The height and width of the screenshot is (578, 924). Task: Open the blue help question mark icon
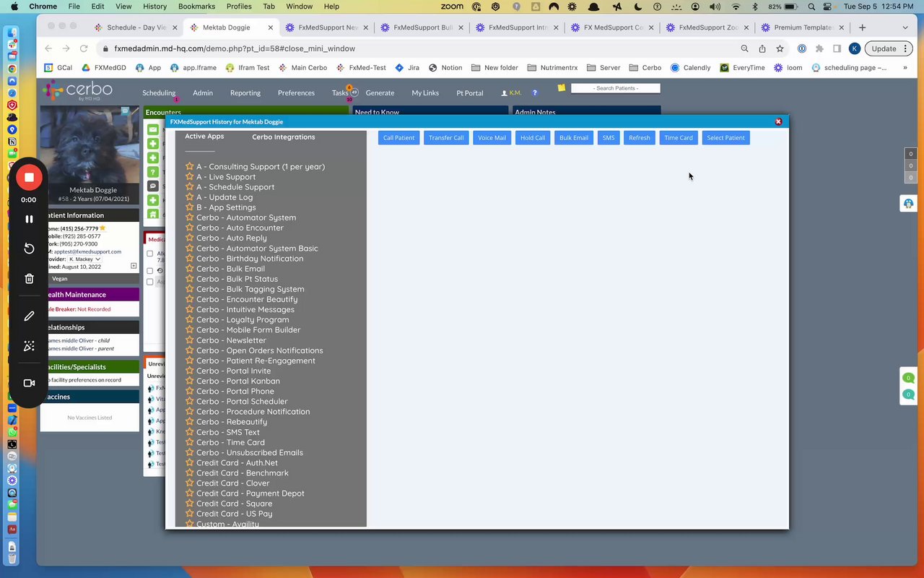535,92
